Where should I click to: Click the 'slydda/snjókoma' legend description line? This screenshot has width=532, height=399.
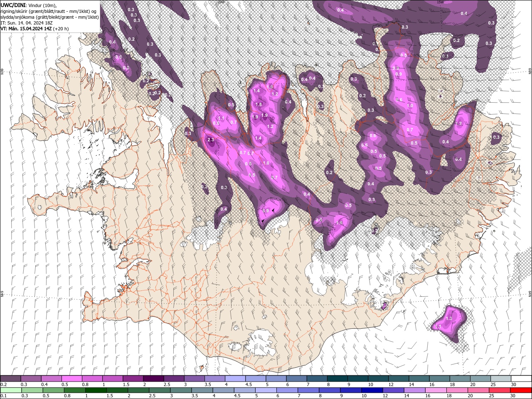click(50, 17)
